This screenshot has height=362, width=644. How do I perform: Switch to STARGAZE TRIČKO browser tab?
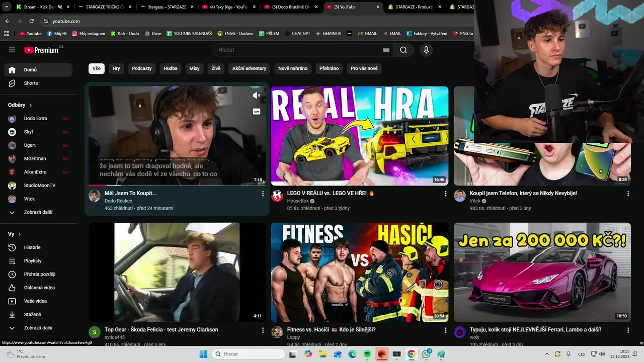pyautogui.click(x=106, y=7)
